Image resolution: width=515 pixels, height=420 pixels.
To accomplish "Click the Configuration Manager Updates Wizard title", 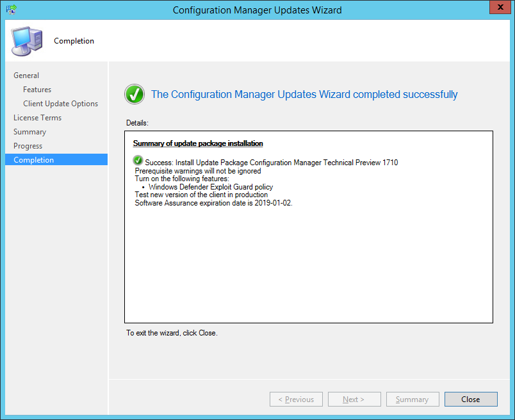I will coord(257,10).
